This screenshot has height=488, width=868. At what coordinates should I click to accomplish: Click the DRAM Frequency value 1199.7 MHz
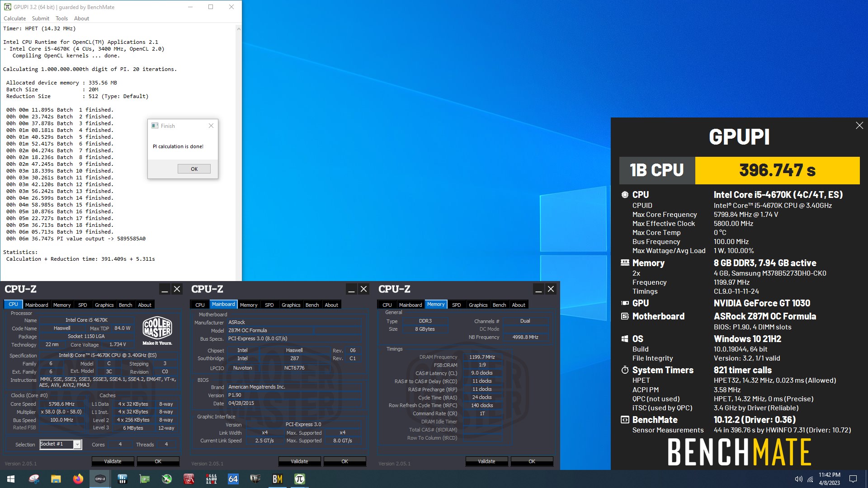point(482,357)
